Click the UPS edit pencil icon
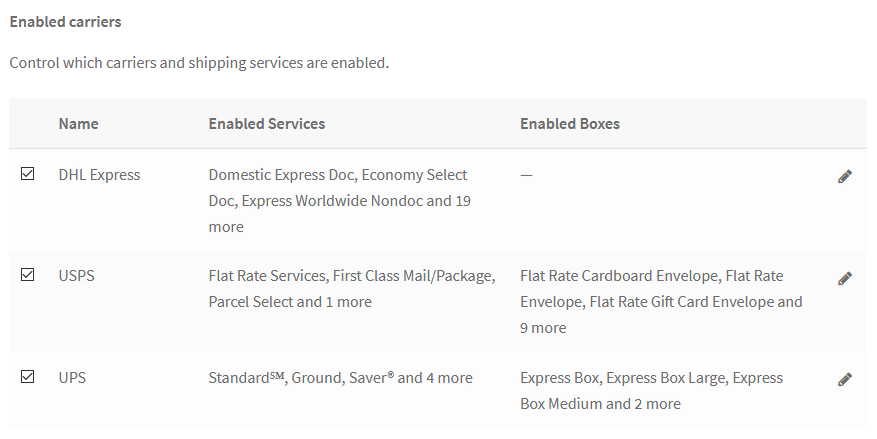This screenshot has height=439, width=877. pos(845,379)
